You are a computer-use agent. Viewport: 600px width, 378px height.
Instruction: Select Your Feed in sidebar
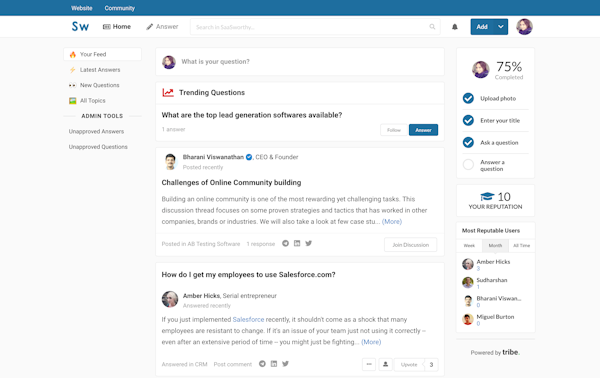103,54
